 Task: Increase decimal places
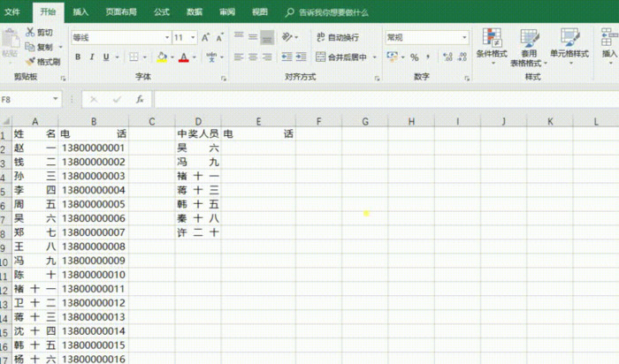(x=447, y=57)
